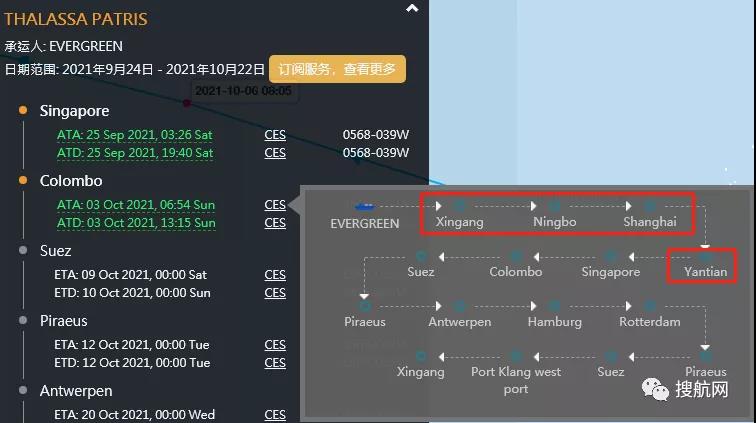Viewport: 756px width, 423px height.
Task: Click the Rotterdam port node in the route diagram
Action: [650, 306]
